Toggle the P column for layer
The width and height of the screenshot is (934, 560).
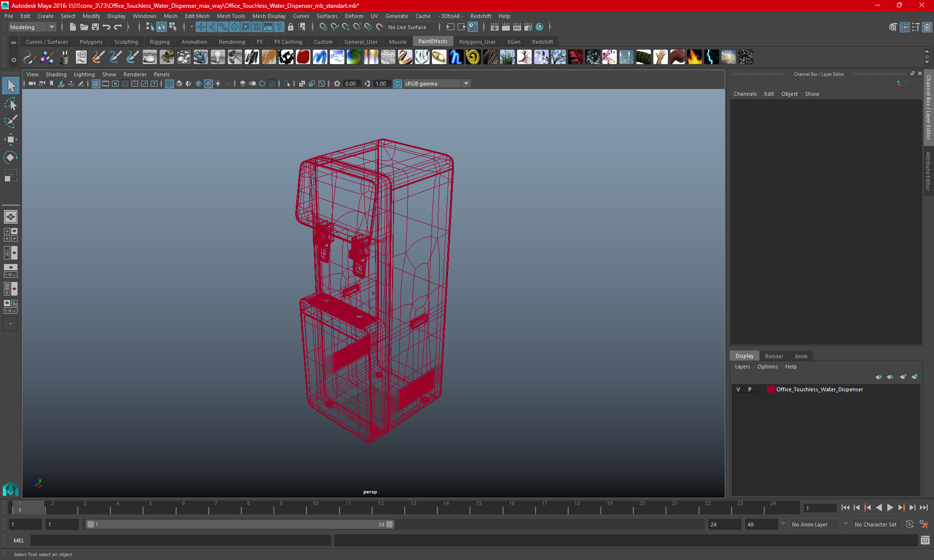coord(749,389)
